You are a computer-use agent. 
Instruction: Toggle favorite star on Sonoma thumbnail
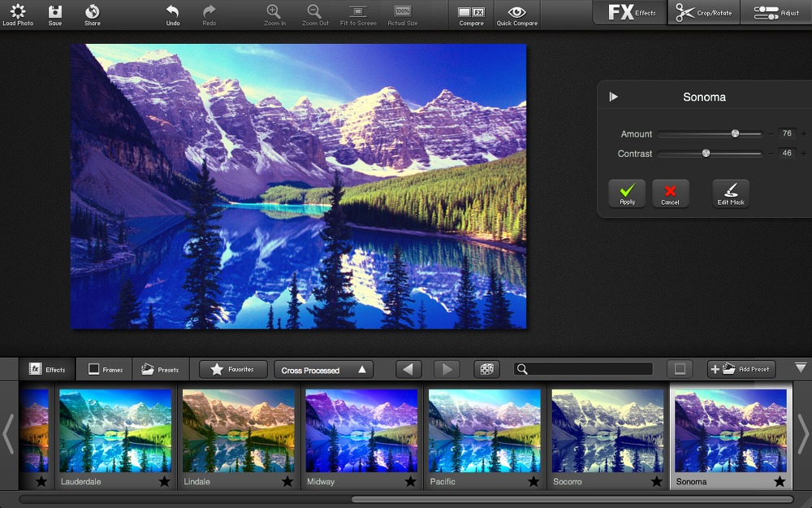coord(780,481)
